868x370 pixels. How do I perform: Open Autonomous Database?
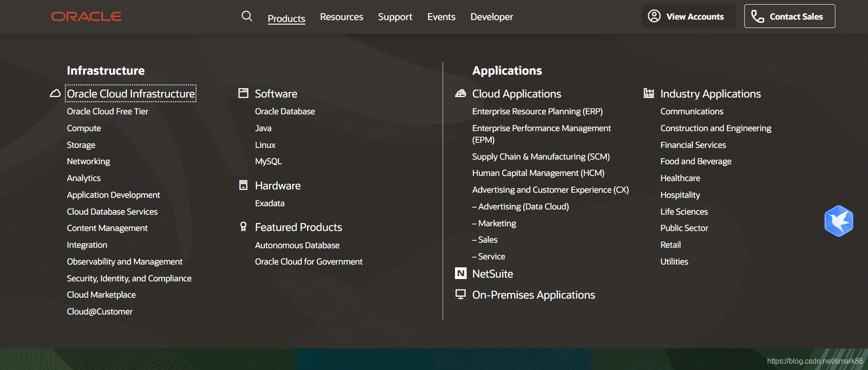297,245
